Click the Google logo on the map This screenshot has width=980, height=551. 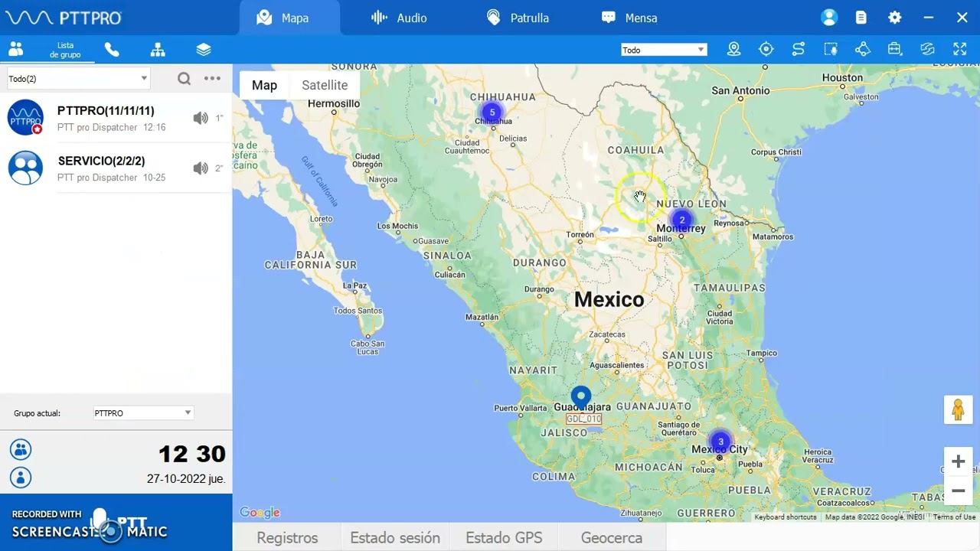click(x=260, y=513)
